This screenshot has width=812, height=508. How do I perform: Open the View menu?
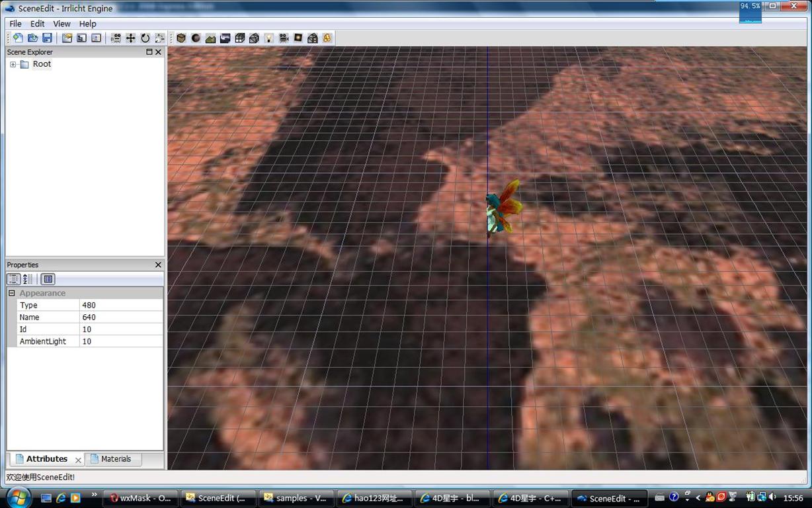61,24
